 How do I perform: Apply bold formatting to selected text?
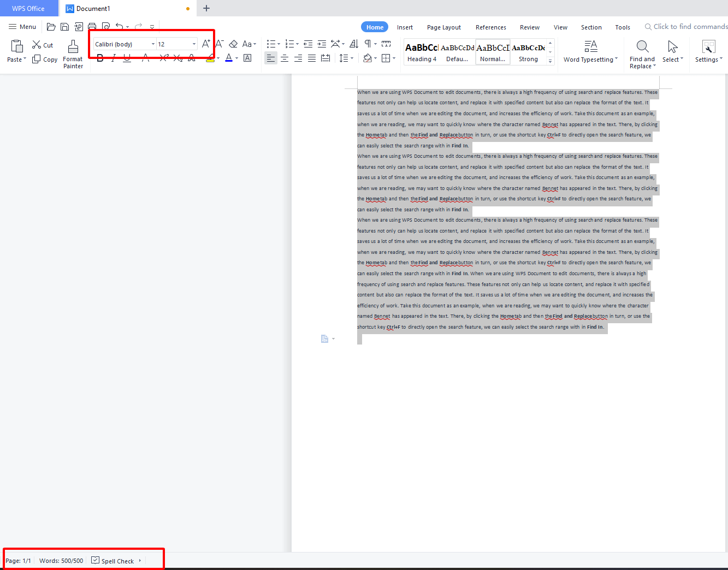coord(100,58)
